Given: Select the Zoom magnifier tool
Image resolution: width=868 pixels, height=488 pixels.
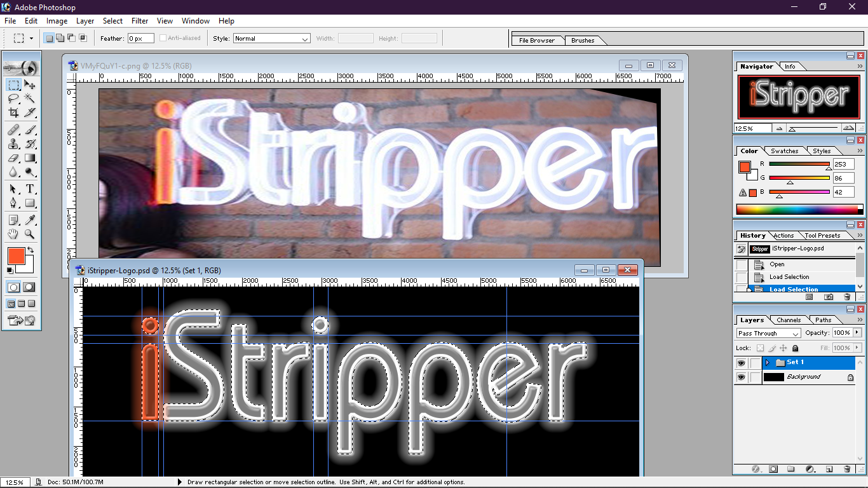Looking at the screenshot, I should coord(30,234).
